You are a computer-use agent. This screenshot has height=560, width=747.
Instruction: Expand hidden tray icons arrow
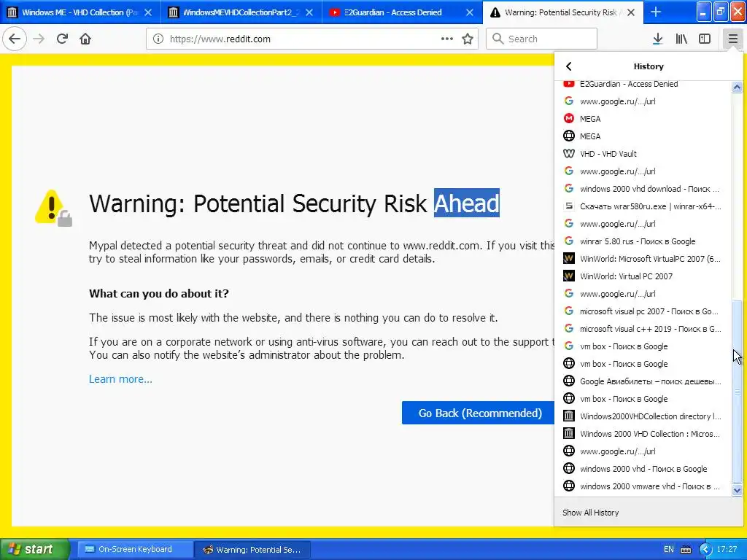(705, 550)
